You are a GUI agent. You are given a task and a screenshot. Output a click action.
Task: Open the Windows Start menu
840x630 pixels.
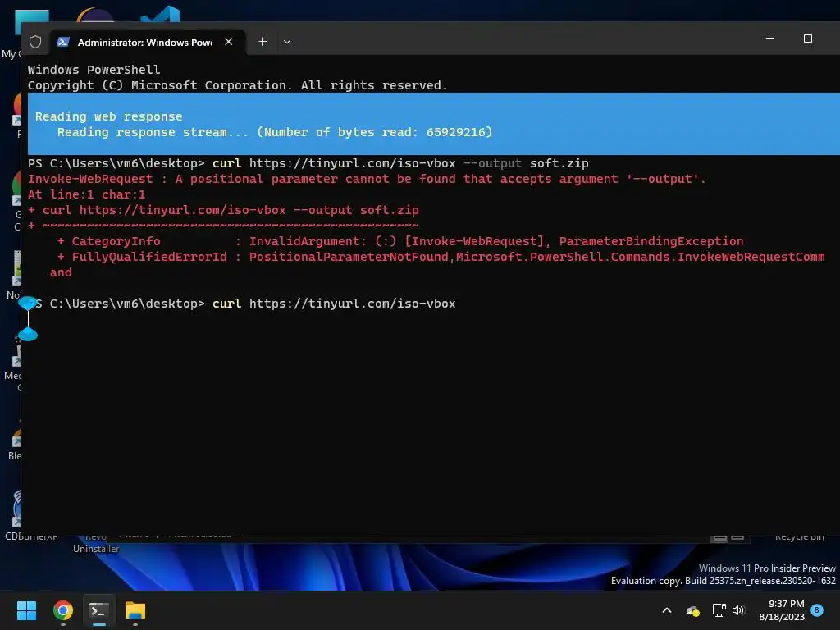click(26, 610)
